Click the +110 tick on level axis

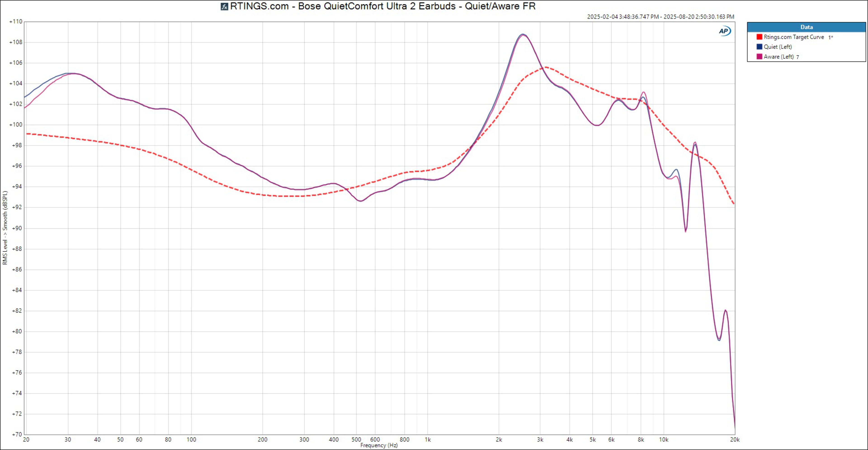coord(16,21)
